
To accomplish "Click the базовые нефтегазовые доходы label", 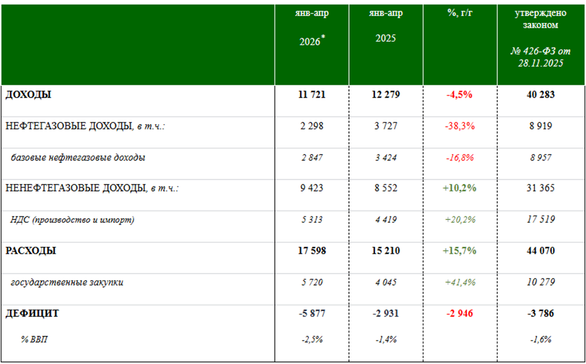I will [x=78, y=158].
